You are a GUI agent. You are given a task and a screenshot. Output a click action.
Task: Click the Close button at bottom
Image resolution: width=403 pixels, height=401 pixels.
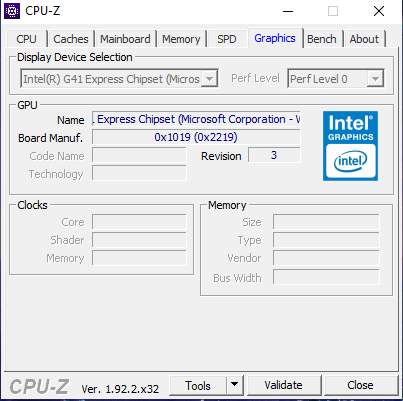coord(360,385)
